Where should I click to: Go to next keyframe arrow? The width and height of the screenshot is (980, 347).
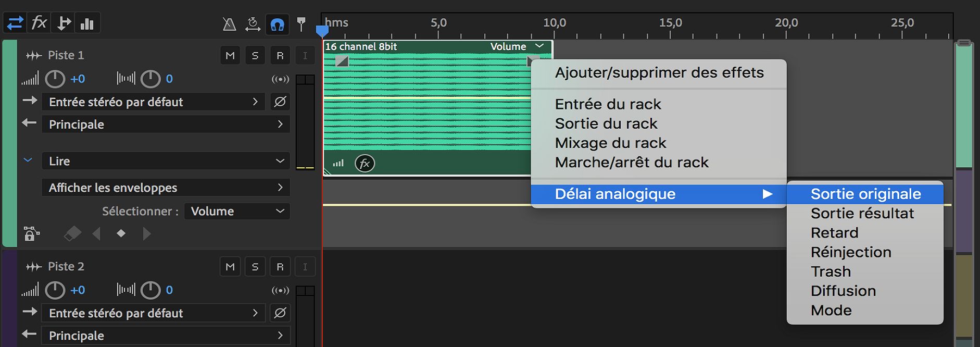point(146,234)
